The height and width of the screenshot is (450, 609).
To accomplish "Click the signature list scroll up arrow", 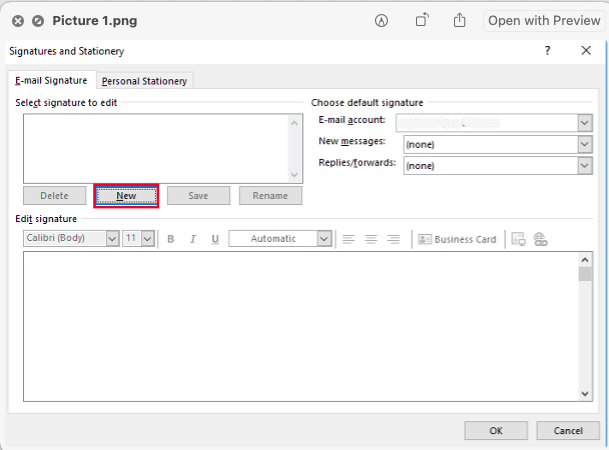I will click(294, 123).
